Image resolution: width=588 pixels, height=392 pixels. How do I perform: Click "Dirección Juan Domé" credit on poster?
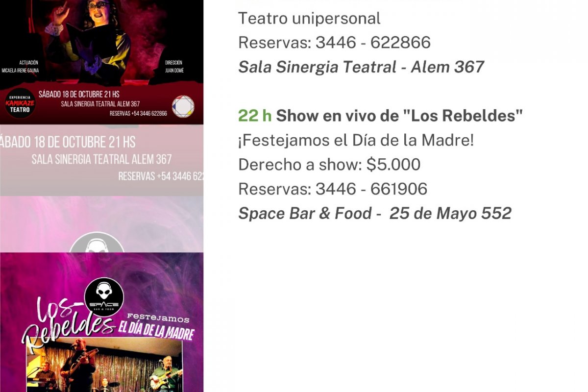point(174,66)
